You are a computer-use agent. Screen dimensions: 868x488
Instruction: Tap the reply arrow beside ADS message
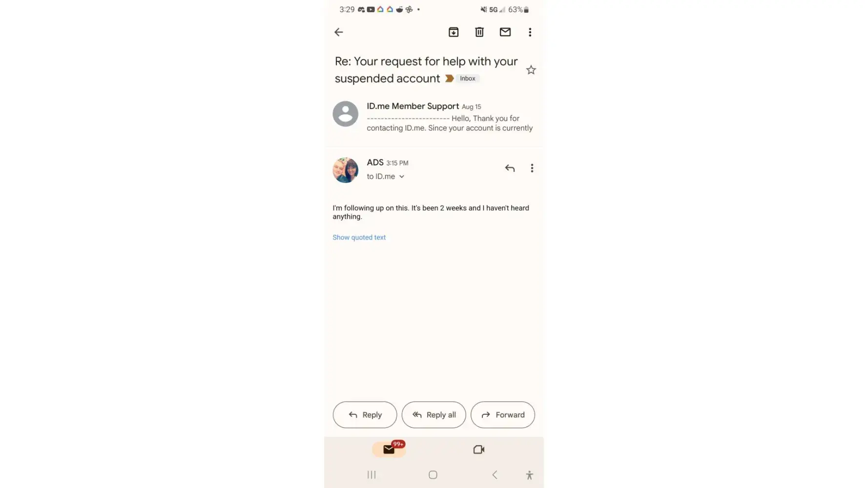pos(510,168)
